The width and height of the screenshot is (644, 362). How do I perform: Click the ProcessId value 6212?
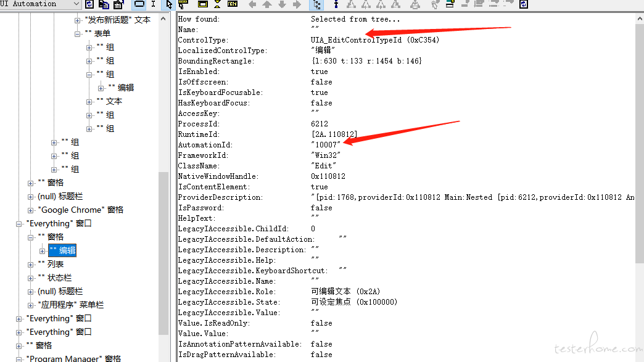pos(320,124)
